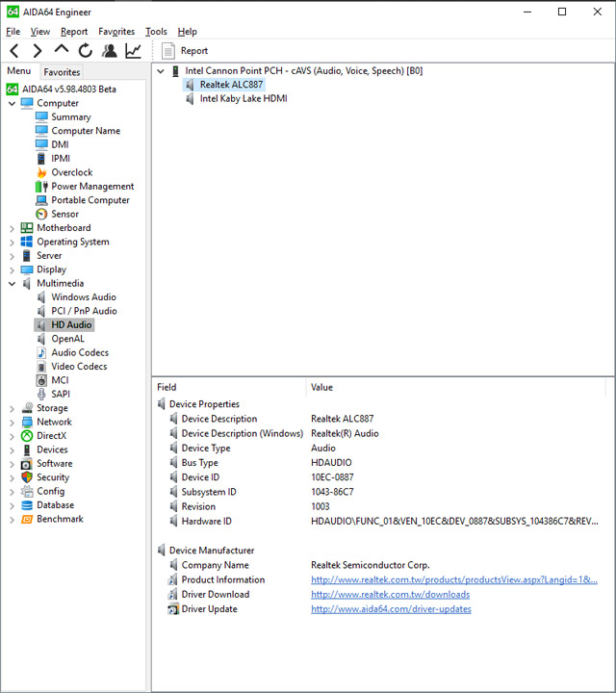Select OpenAL in the tree
This screenshot has height=693, width=616.
coord(67,339)
